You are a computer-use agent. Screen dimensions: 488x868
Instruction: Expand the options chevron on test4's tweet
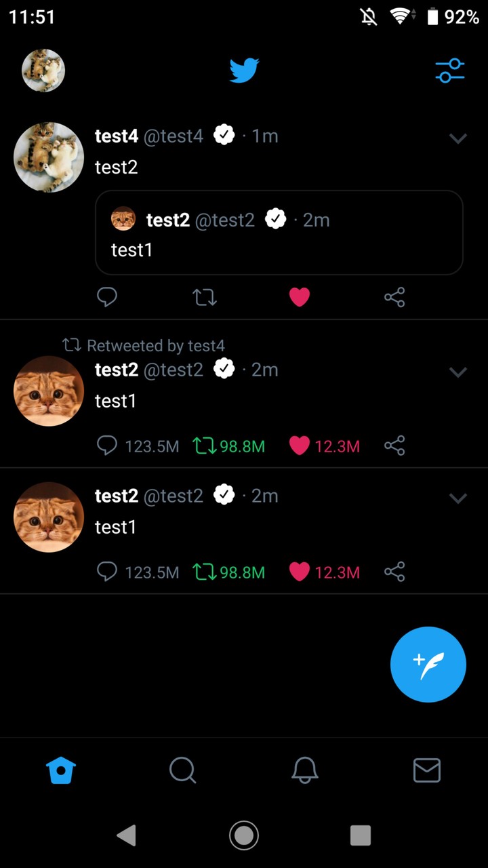(458, 138)
